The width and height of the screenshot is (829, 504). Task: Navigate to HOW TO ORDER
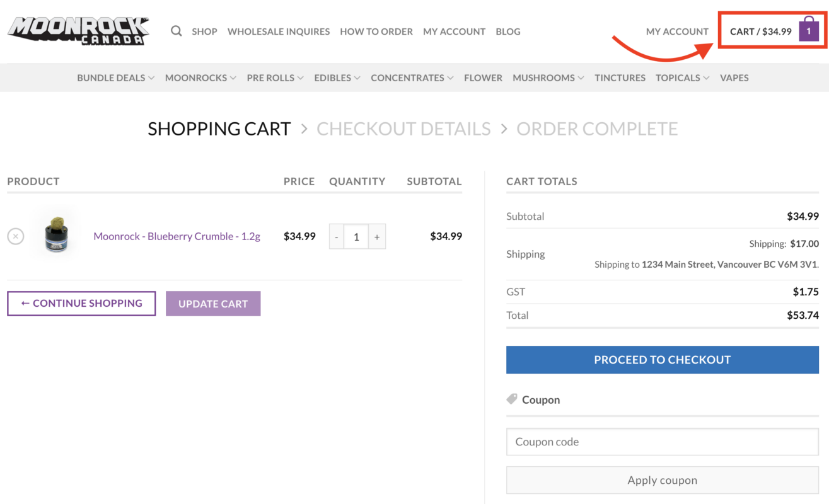pyautogui.click(x=376, y=31)
